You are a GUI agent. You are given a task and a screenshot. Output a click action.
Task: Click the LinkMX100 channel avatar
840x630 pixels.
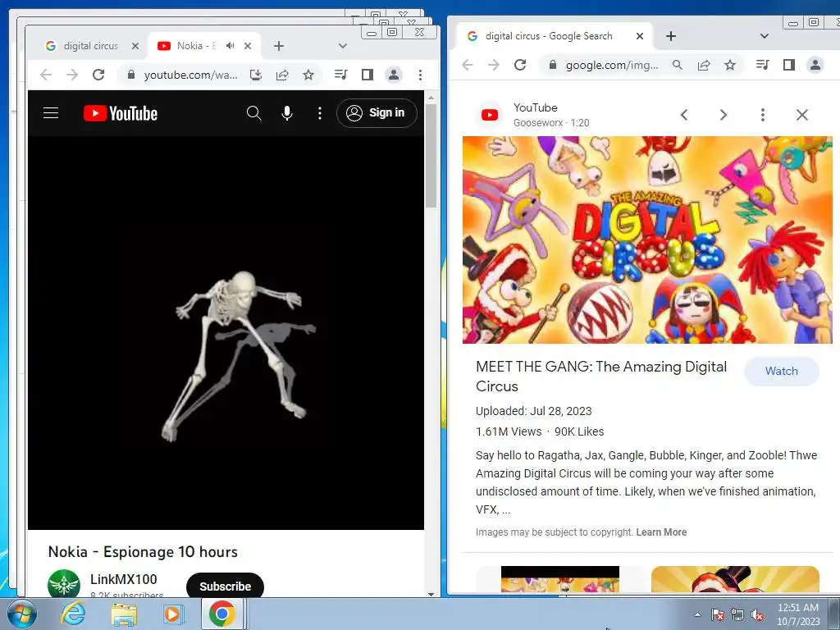click(x=64, y=583)
